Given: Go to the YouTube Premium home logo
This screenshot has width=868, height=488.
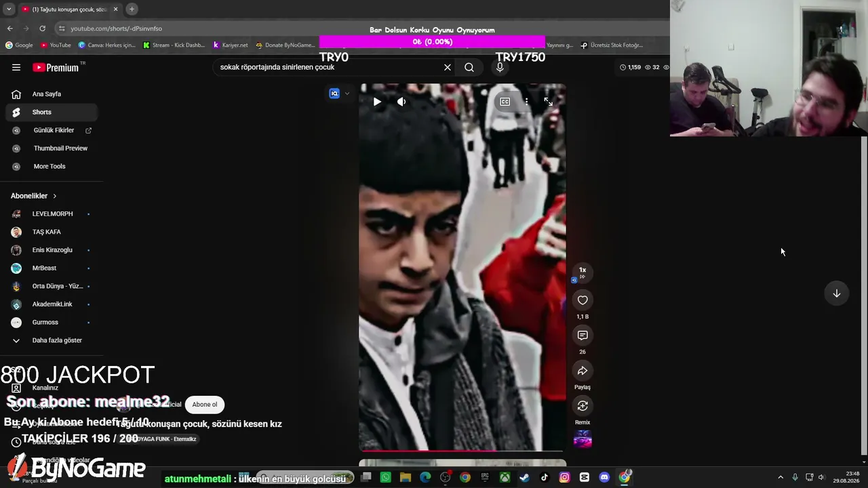Looking at the screenshot, I should click(57, 67).
